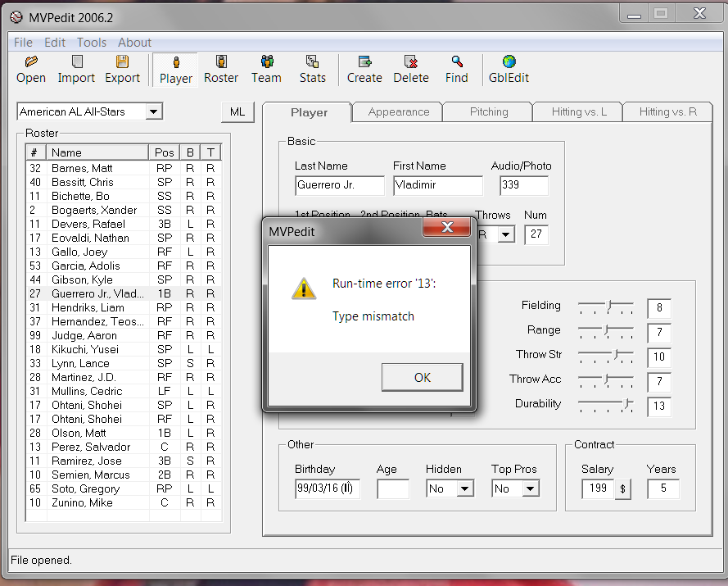
Task: Click the Throw Acc slider
Action: tap(605, 380)
